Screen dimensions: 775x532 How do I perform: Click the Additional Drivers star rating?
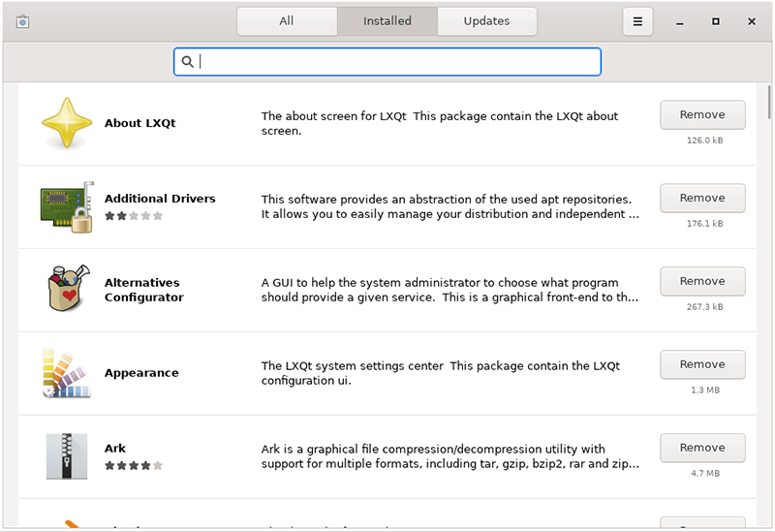coord(134,216)
